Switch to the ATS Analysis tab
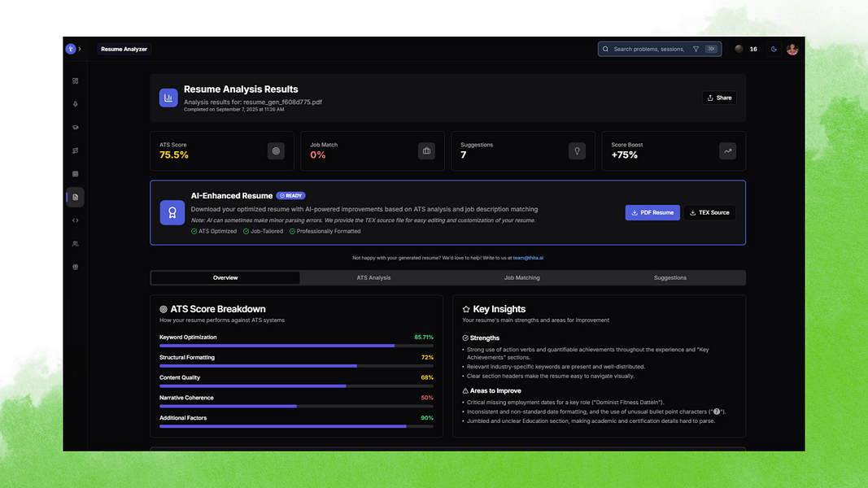 click(x=373, y=277)
